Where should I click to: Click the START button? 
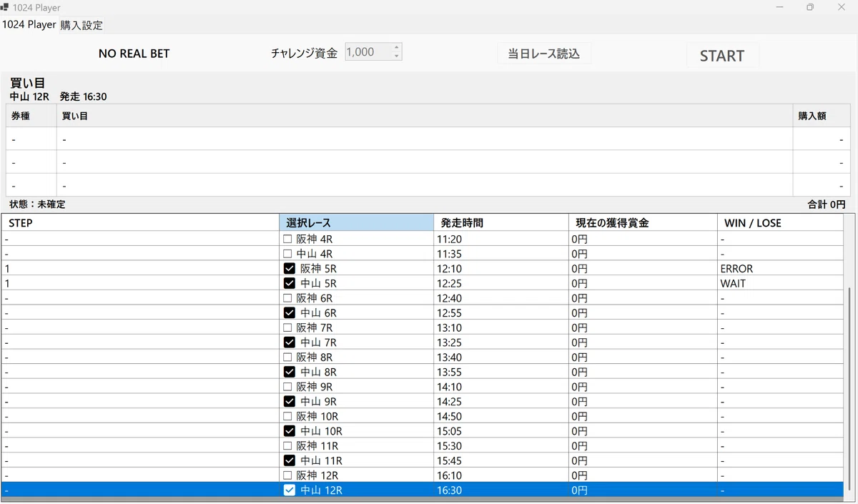point(722,56)
